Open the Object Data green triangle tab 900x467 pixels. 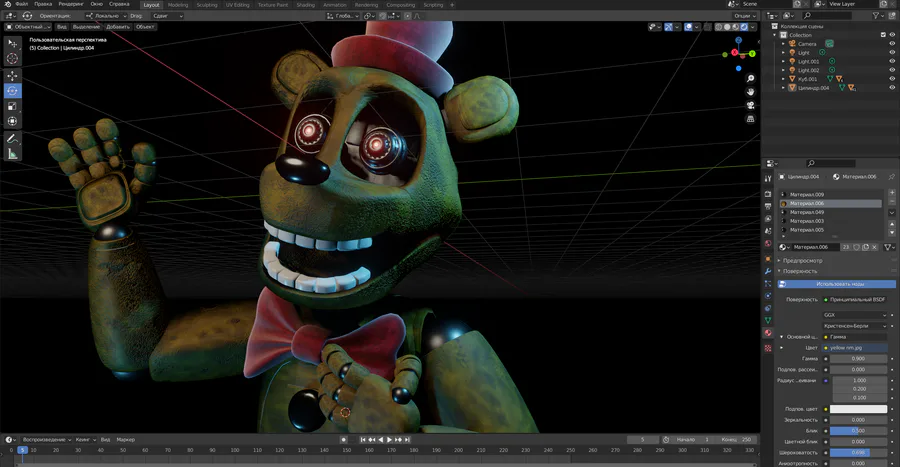tap(768, 320)
